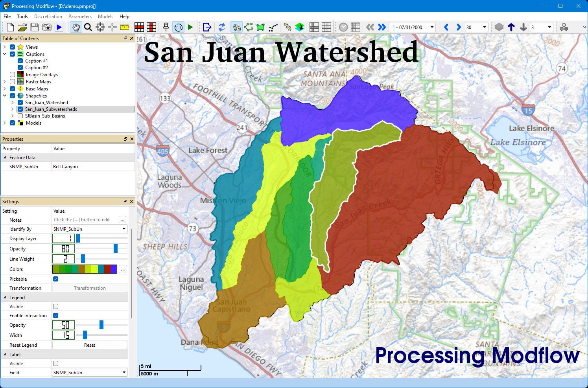Select the polygon digitizing tool icon
This screenshot has width=588, height=388.
[260, 27]
